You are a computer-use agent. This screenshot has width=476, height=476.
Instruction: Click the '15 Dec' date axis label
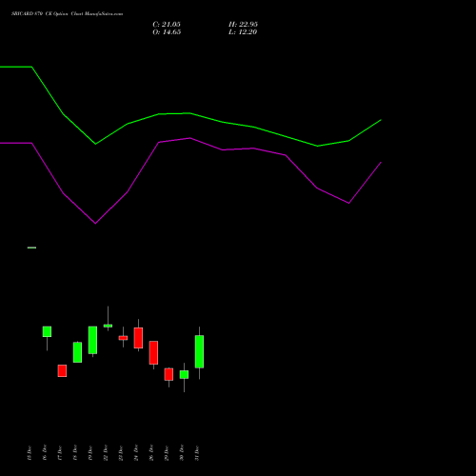30,453
